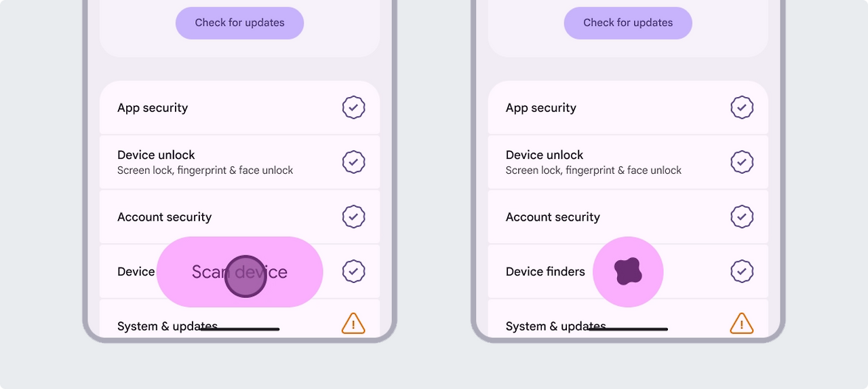Screen dimensions: 868x389
Task: Tap the expanded Scan device floating button
Action: click(x=239, y=272)
